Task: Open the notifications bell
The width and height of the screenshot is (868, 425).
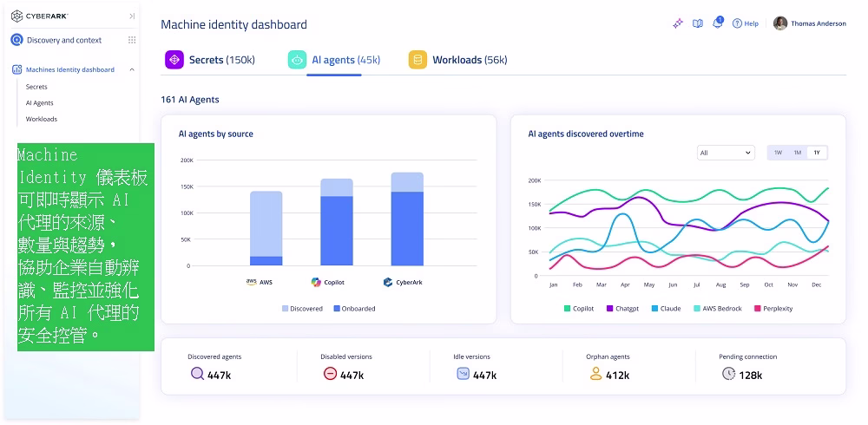Action: coord(717,23)
